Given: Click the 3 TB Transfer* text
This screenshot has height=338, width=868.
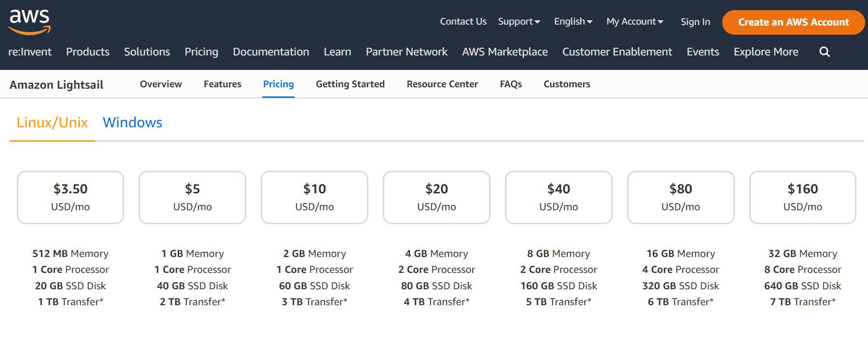Looking at the screenshot, I should click(x=315, y=302).
